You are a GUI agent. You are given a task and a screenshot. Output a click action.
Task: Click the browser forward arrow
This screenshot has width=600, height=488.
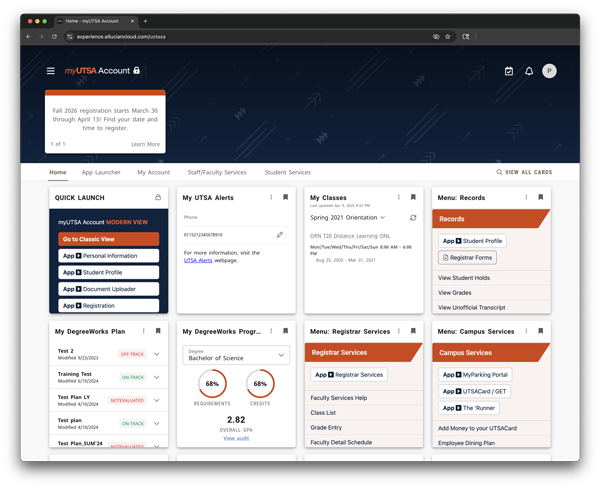(x=41, y=37)
